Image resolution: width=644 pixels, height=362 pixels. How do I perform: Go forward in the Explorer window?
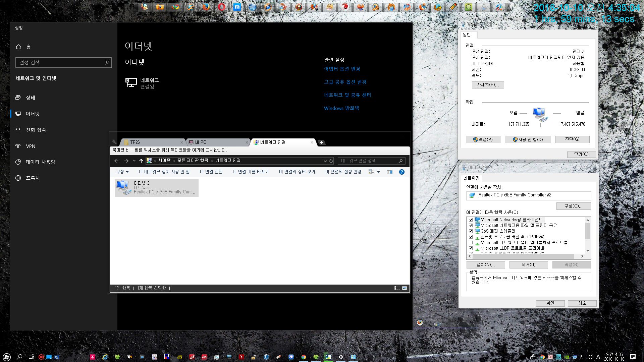[126, 161]
